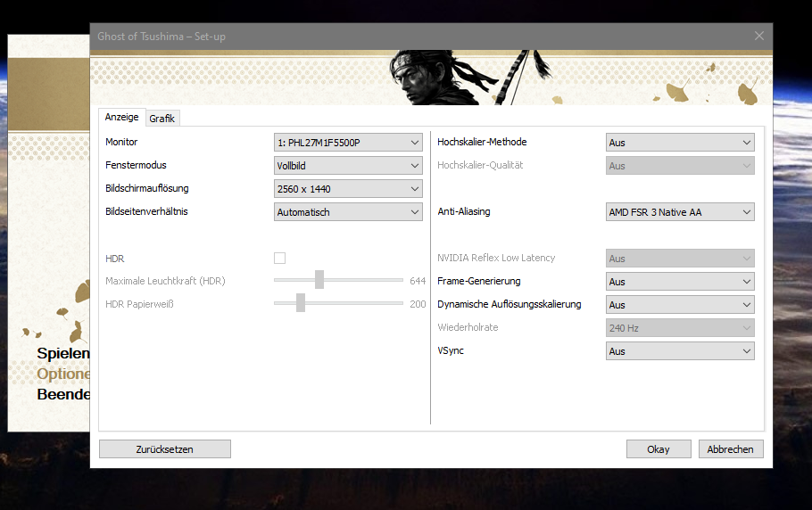Open the VSync dropdown
Viewport: 812px width, 510px height.
[680, 351]
